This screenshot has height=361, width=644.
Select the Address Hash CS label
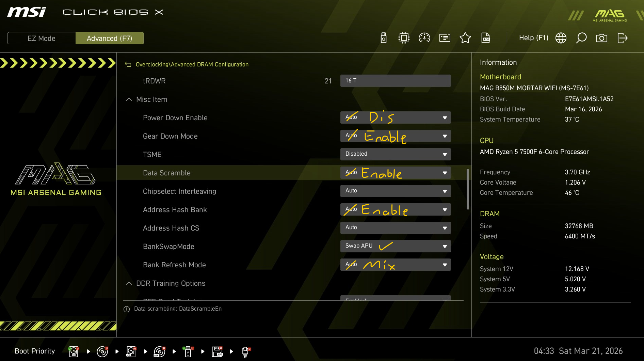pyautogui.click(x=171, y=228)
